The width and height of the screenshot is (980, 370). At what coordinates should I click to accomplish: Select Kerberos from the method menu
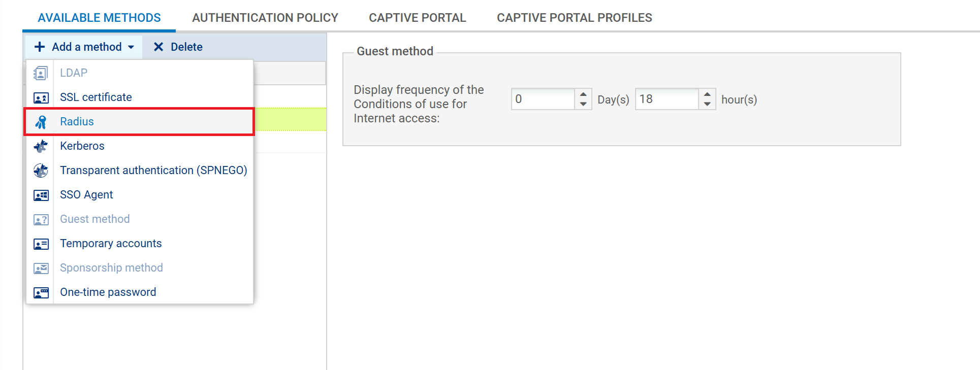click(82, 146)
